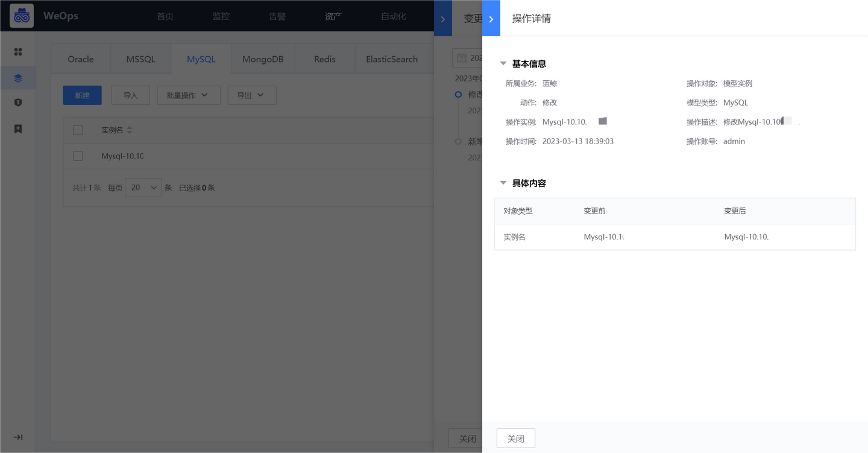Screen dimensions: 868x453
Task: Click the 操作账号 value admin
Action: coord(734,141)
